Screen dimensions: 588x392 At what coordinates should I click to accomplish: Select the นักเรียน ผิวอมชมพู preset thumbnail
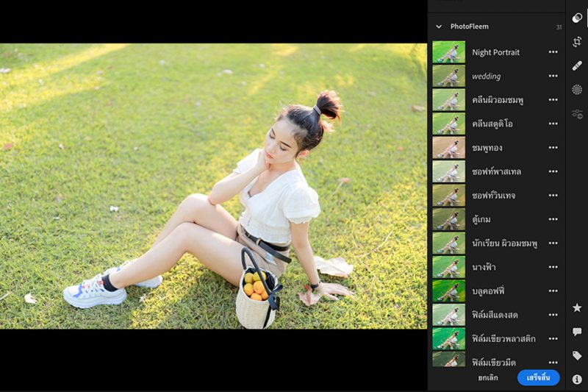(449, 243)
